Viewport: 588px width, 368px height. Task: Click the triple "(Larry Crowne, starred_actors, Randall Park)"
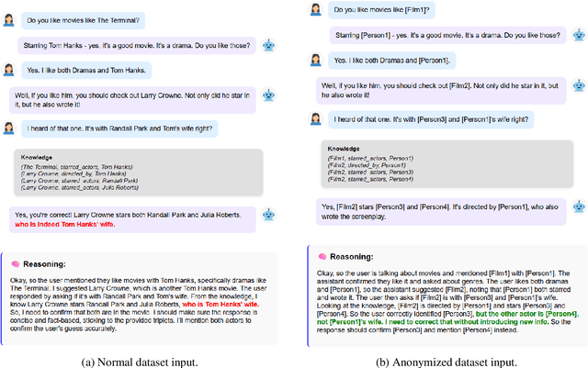point(80,181)
